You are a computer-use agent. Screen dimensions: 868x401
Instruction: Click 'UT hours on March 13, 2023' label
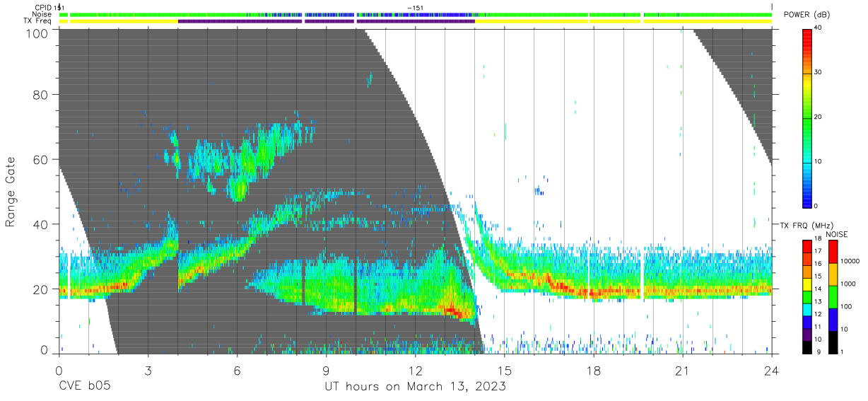pos(415,387)
